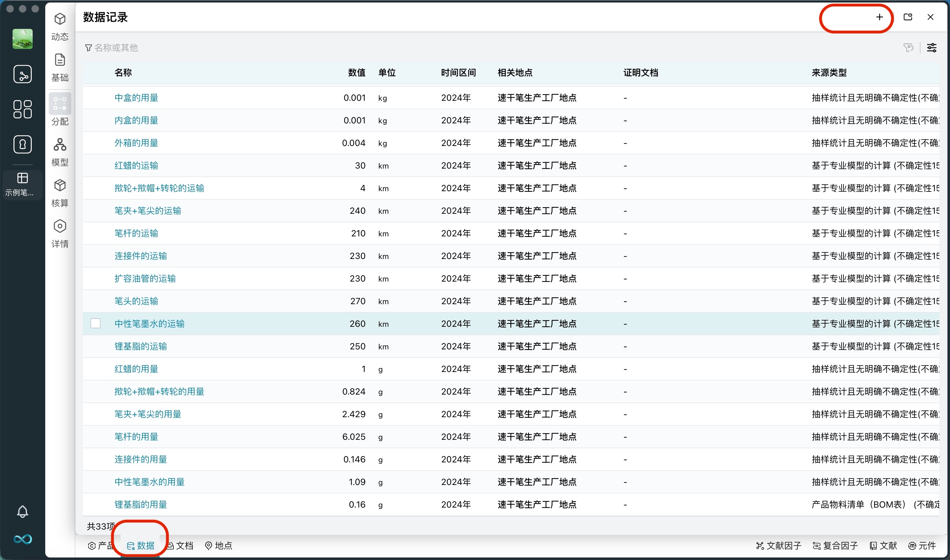Open the notification bell icon

point(23,512)
